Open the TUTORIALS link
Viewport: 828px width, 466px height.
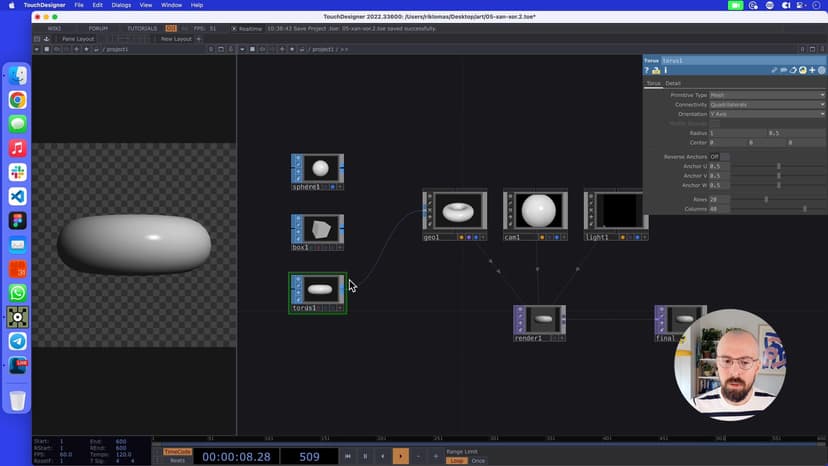(141, 28)
